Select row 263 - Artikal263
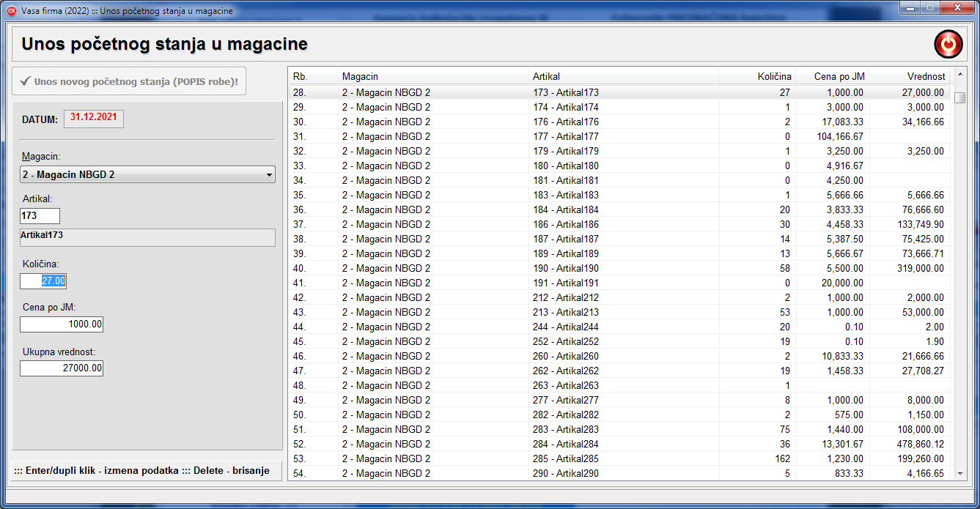Viewport: 980px width, 509px height. coord(619,385)
